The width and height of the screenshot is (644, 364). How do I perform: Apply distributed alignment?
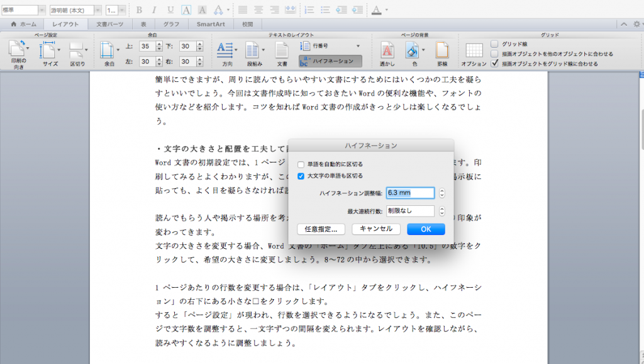pos(291,10)
